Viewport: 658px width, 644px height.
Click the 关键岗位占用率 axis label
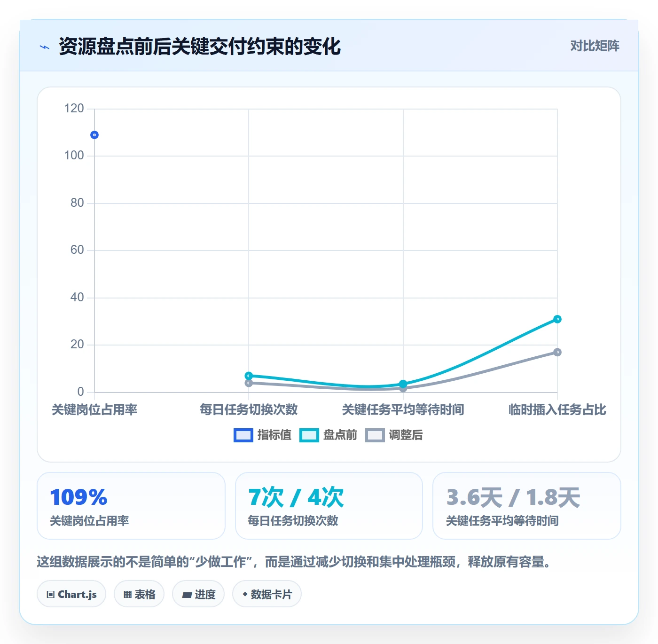point(94,409)
